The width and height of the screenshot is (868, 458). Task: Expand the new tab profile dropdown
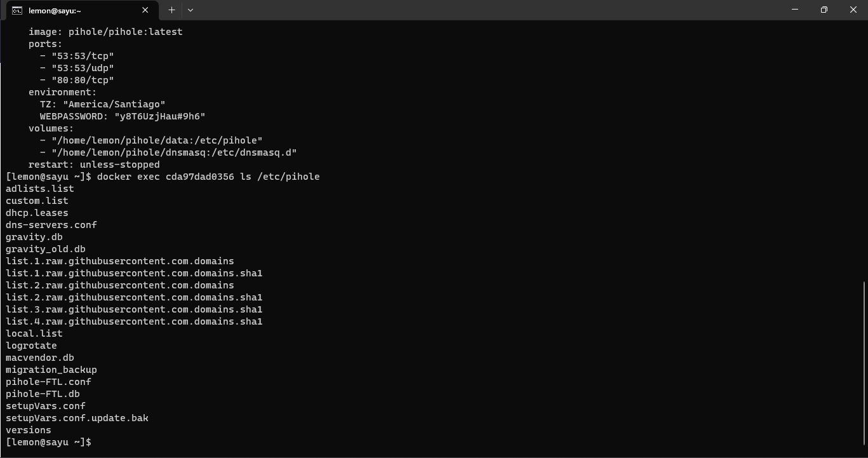(190, 10)
